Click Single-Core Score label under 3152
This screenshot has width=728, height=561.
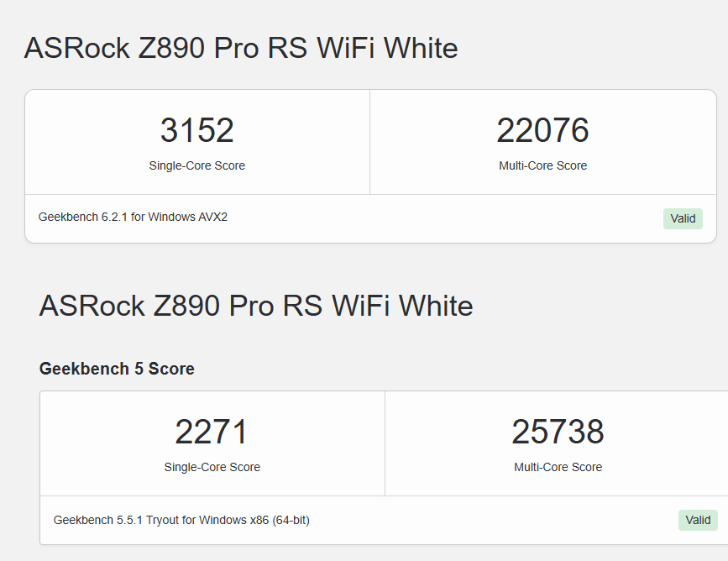click(196, 165)
